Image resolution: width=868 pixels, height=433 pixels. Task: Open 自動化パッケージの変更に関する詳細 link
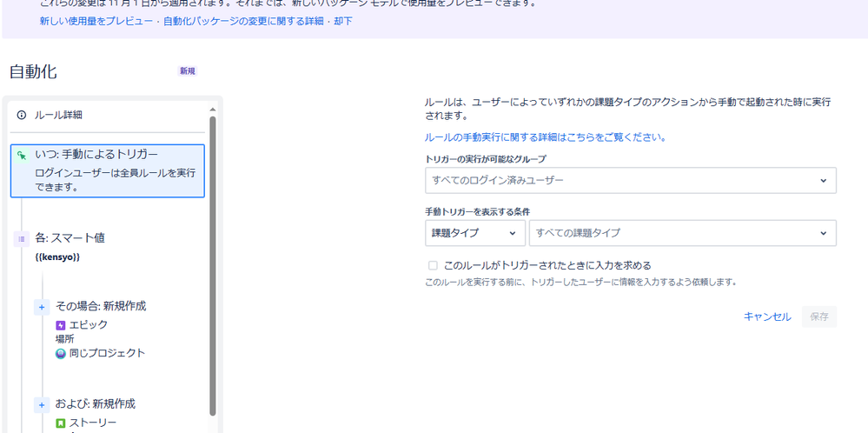[243, 22]
